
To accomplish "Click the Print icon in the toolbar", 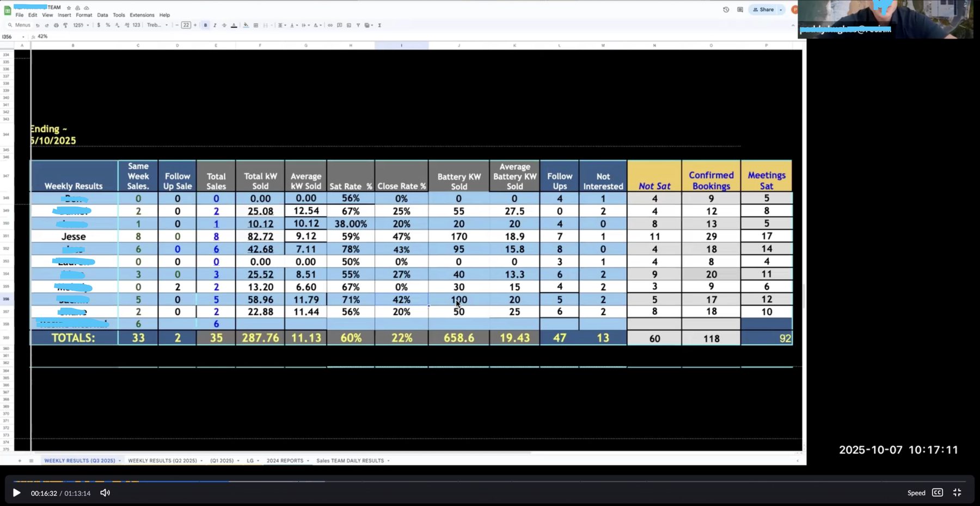I will click(x=56, y=25).
